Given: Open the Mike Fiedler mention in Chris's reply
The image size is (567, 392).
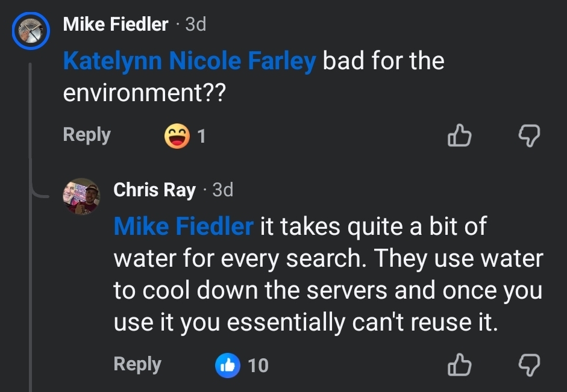Looking at the screenshot, I should point(183,226).
